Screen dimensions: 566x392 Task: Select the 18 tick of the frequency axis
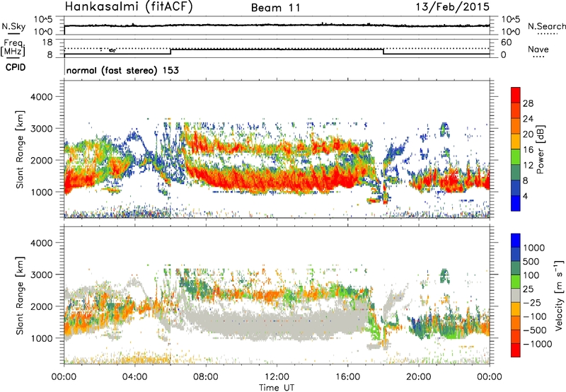click(47, 42)
